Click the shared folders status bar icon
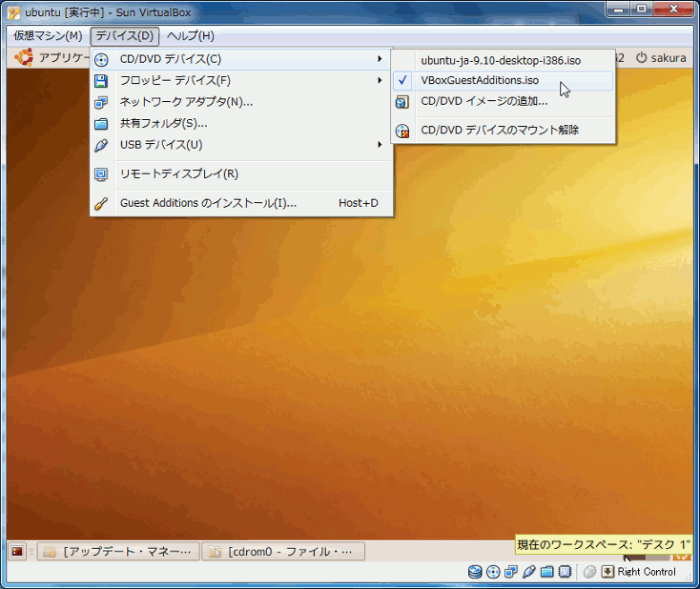This screenshot has width=700, height=589. coord(546,572)
